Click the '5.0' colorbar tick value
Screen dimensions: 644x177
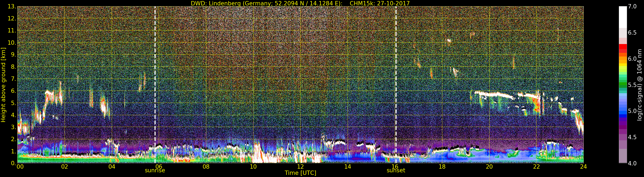tap(632, 111)
